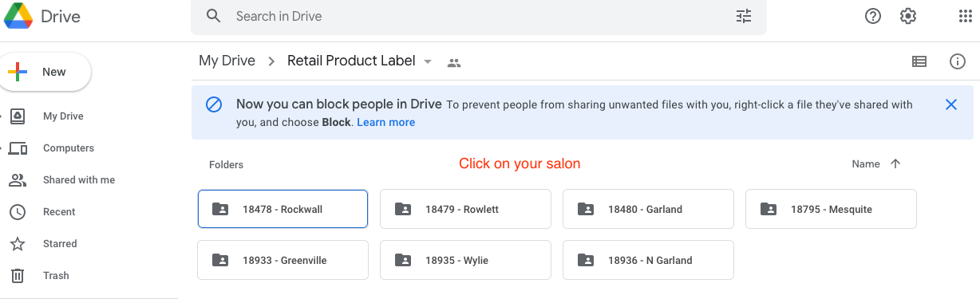Navigate to My Drive breadcrumb
The height and width of the screenshot is (303, 980).
click(227, 61)
